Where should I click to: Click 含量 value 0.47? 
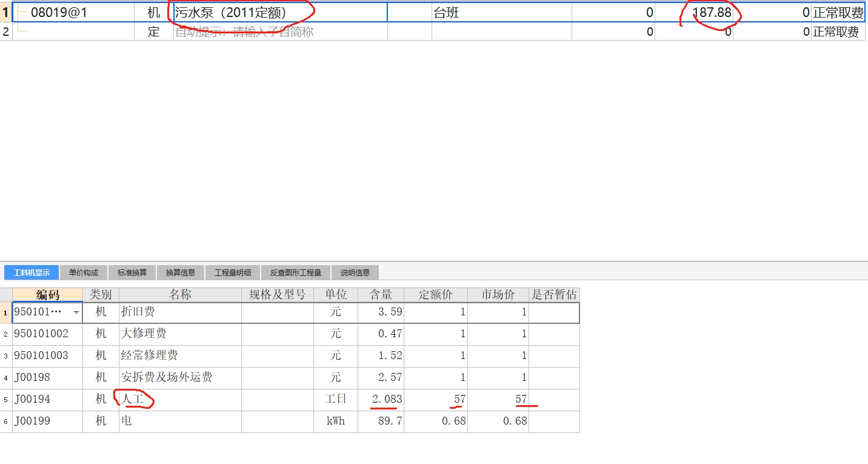381,334
